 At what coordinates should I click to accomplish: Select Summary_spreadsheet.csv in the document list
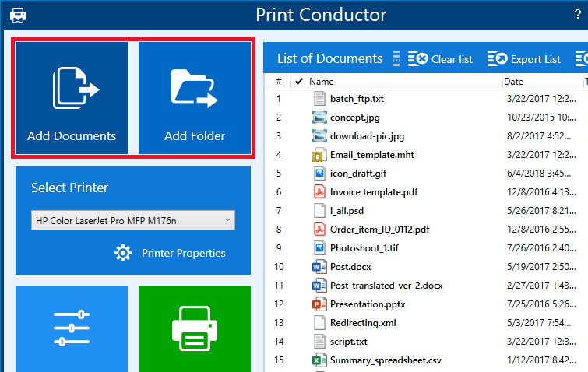pyautogui.click(x=386, y=360)
